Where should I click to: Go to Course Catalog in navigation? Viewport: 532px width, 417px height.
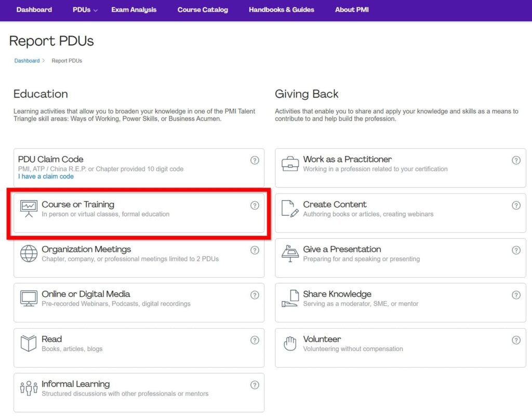203,10
